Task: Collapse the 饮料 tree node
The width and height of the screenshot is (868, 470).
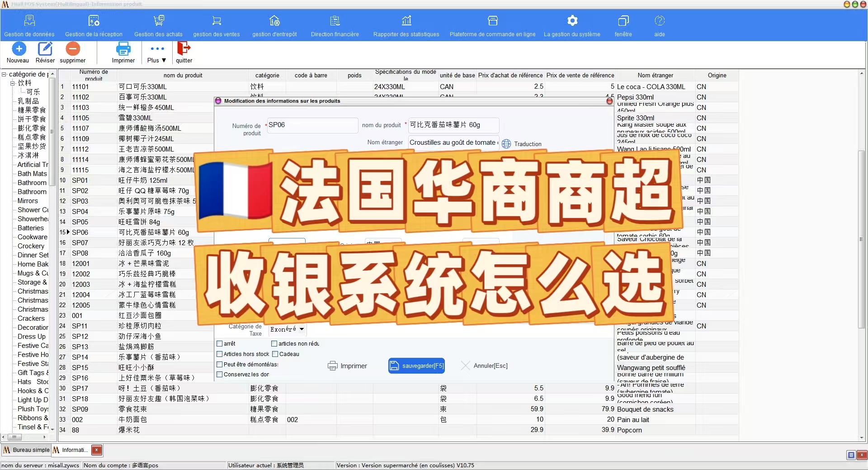Action: (x=13, y=83)
